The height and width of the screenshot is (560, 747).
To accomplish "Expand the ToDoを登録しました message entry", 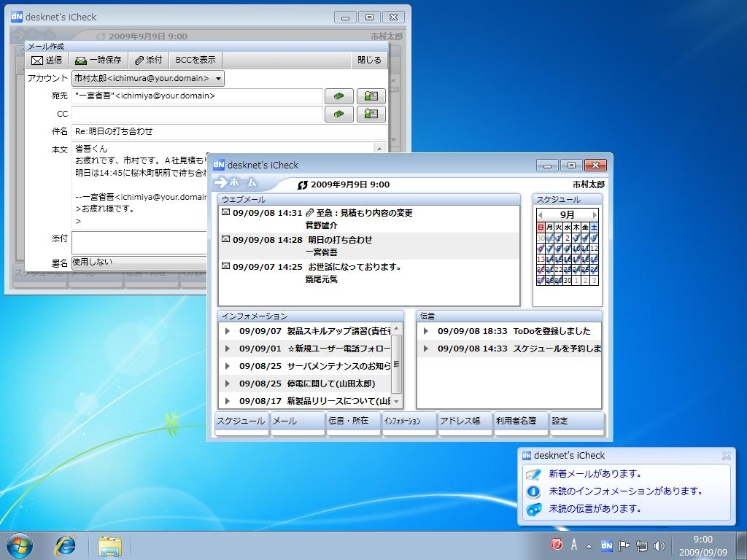I will pyautogui.click(x=425, y=331).
